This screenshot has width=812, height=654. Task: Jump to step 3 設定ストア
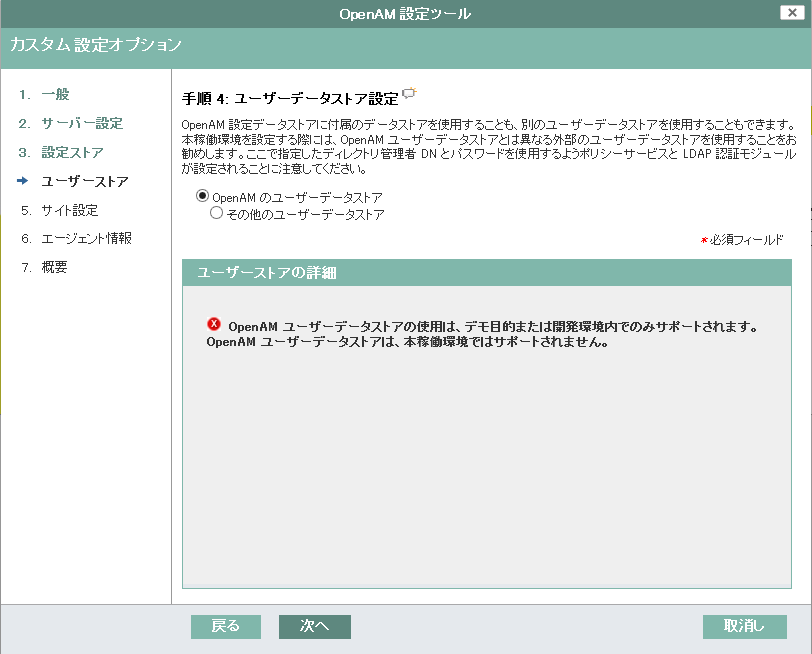click(72, 152)
